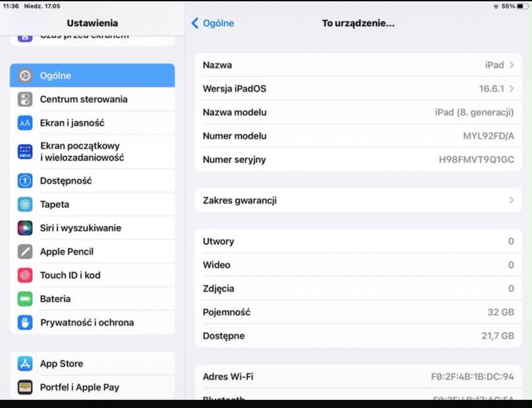
Task: Expand the Wersja iPadOS chevron
Action: click(x=512, y=89)
